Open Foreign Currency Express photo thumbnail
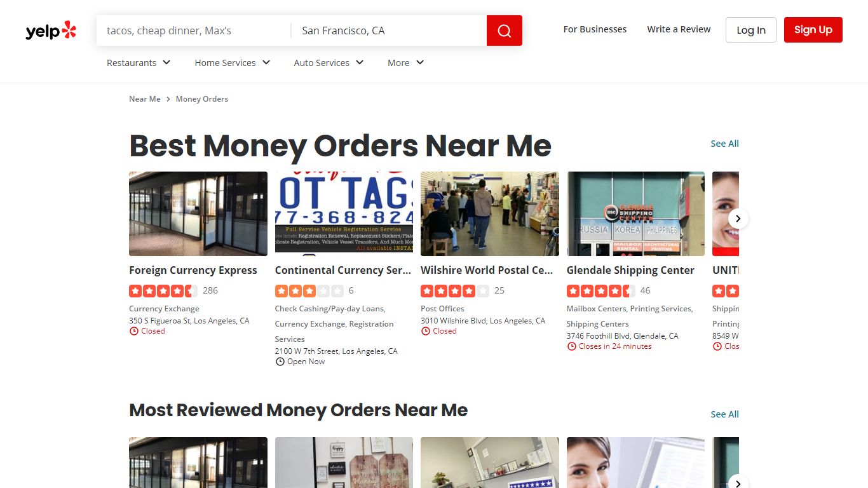This screenshot has width=868, height=488. 198,213
